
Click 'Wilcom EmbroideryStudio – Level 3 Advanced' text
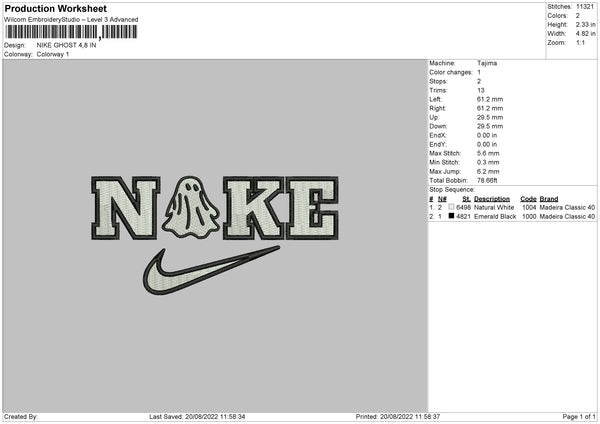[71, 20]
